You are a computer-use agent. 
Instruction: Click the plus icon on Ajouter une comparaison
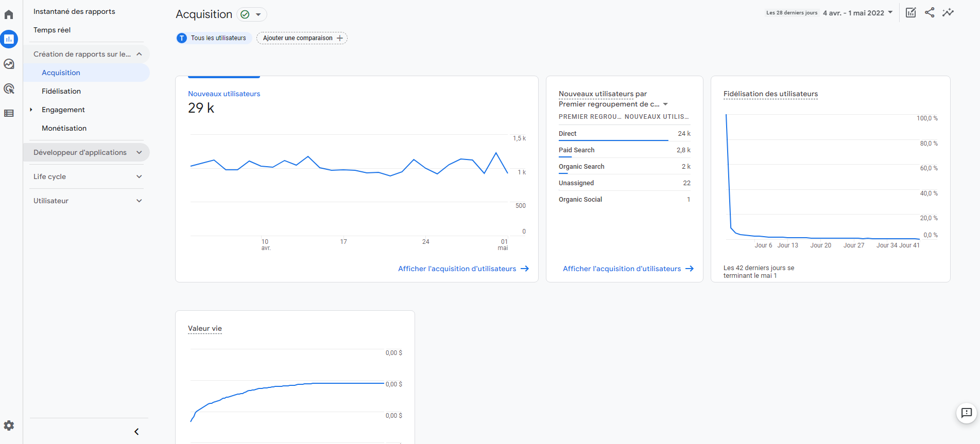(x=339, y=38)
